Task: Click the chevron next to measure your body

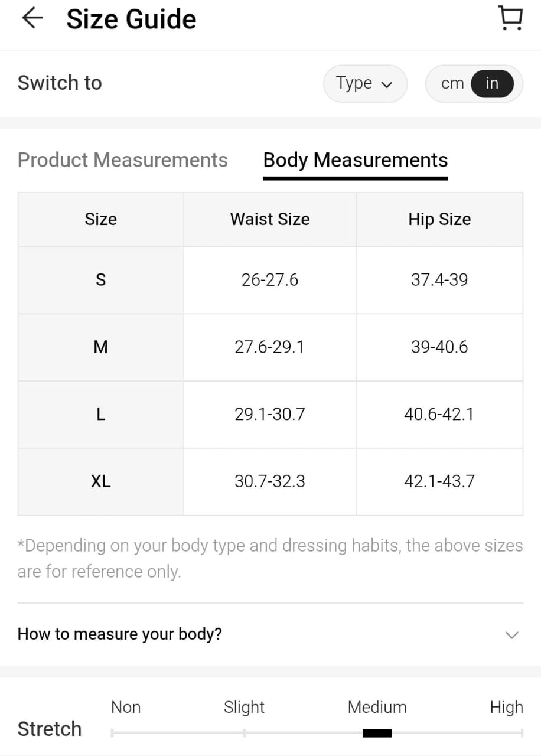Action: pyautogui.click(x=511, y=635)
